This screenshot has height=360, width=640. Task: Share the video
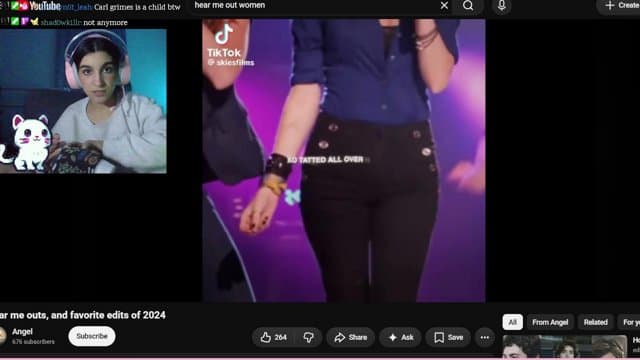click(351, 338)
